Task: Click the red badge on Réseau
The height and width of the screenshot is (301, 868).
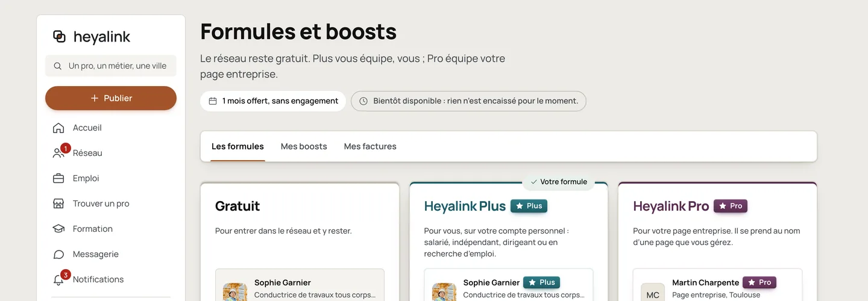Action: (x=65, y=148)
